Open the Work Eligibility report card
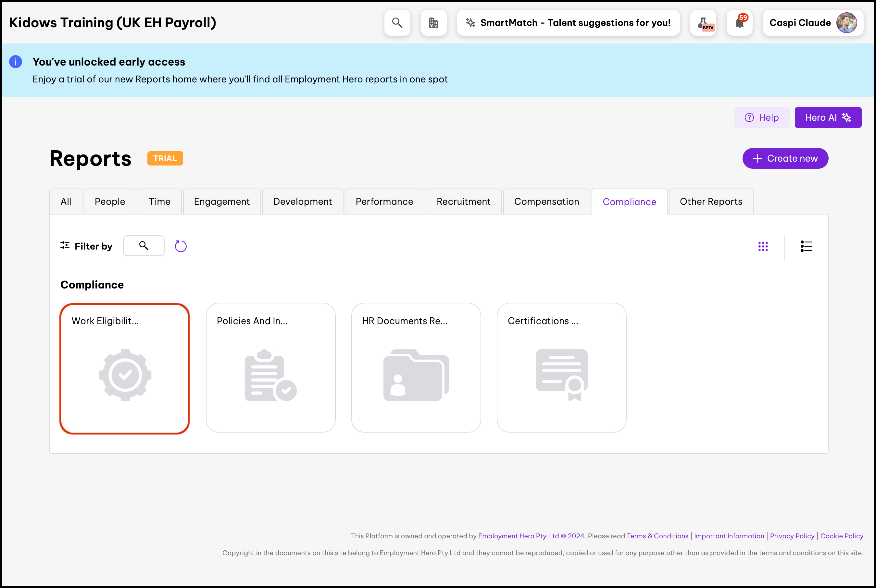 click(125, 368)
